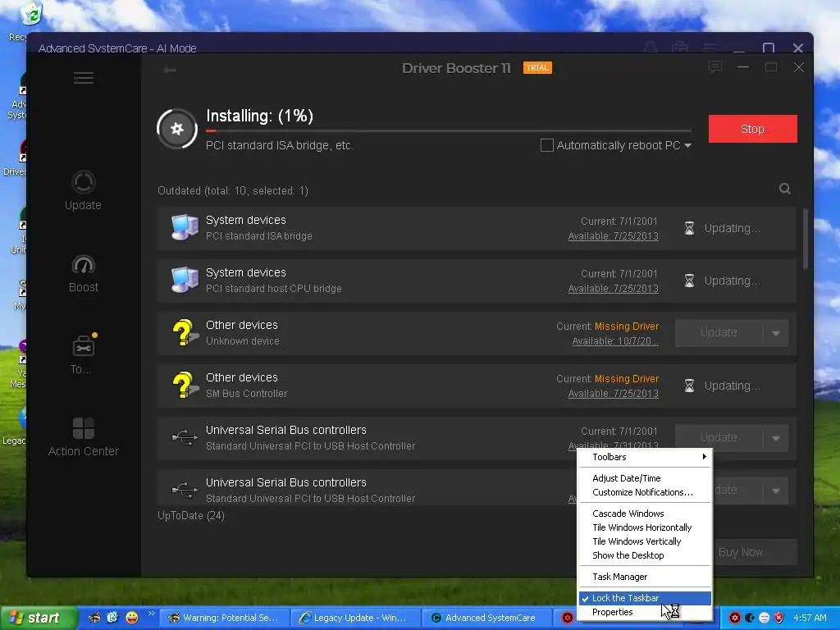This screenshot has width=840, height=630.
Task: Click the bell notification icon in Advanced SystemCare
Action: (651, 48)
